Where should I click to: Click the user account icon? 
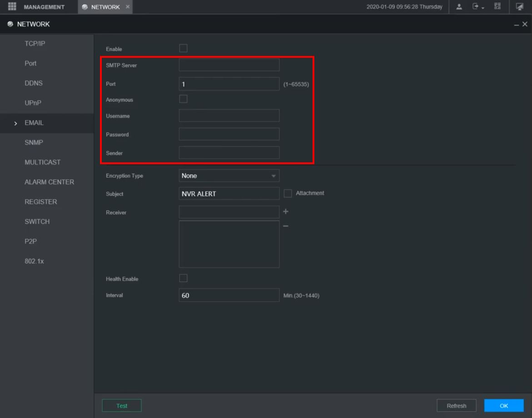[460, 7]
